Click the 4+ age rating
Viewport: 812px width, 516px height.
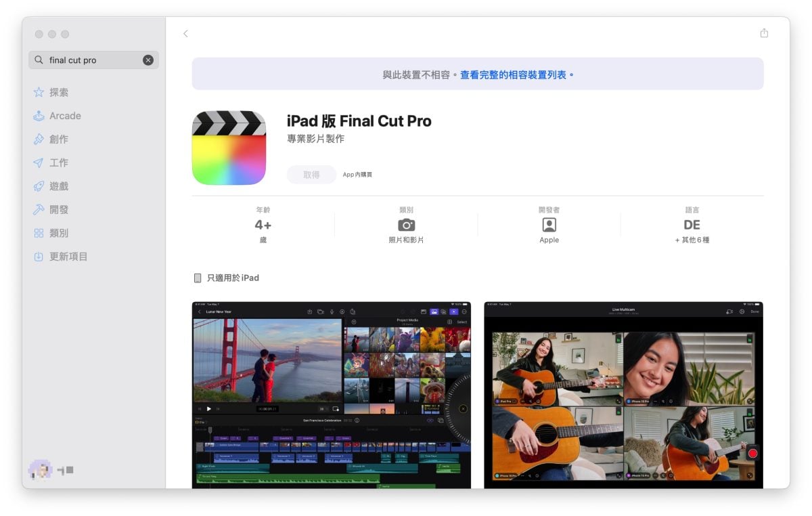tap(263, 225)
